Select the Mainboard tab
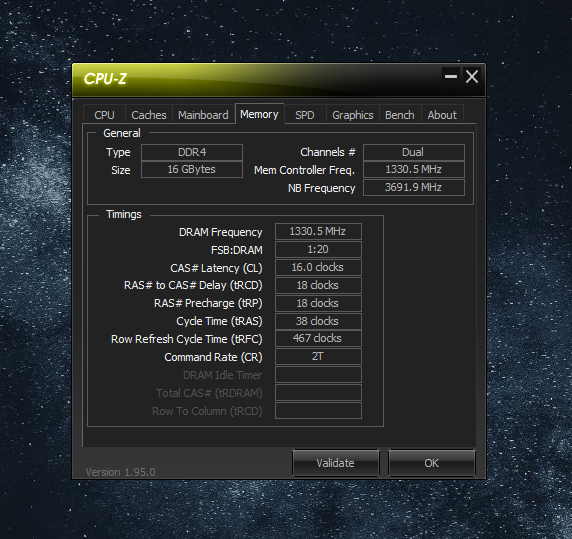572x539 pixels. [203, 115]
